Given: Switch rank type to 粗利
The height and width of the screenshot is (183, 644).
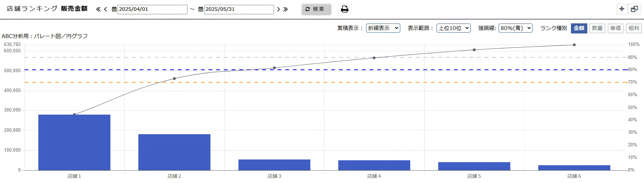Looking at the screenshot, I should (x=634, y=28).
